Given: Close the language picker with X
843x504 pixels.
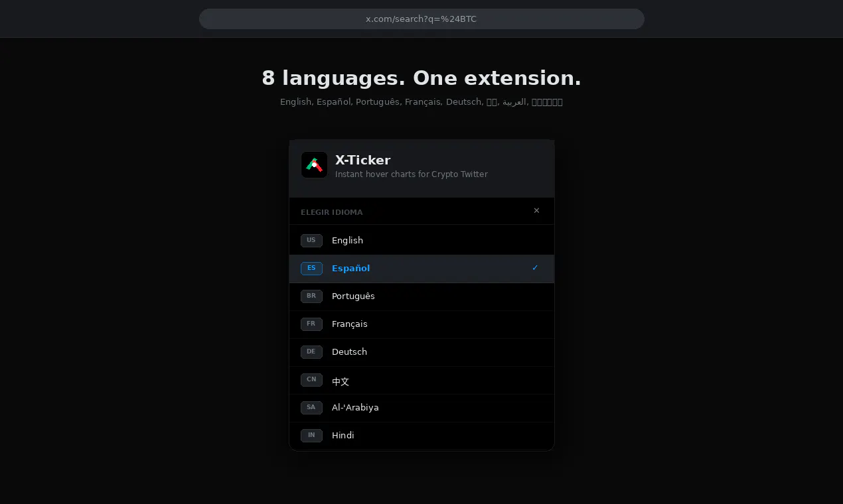Looking at the screenshot, I should (536, 211).
